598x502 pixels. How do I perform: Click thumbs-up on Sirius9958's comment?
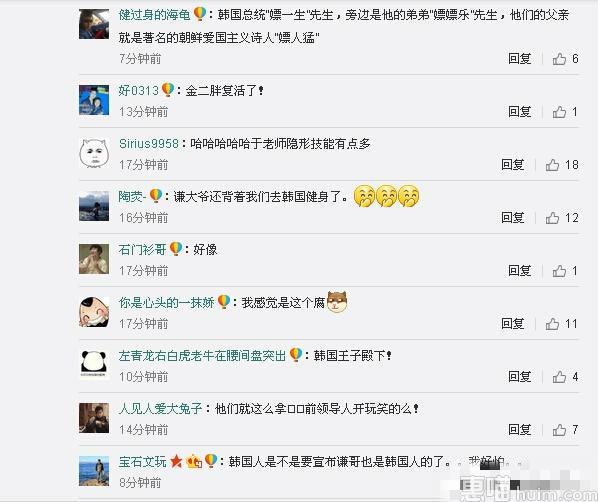coord(562,165)
